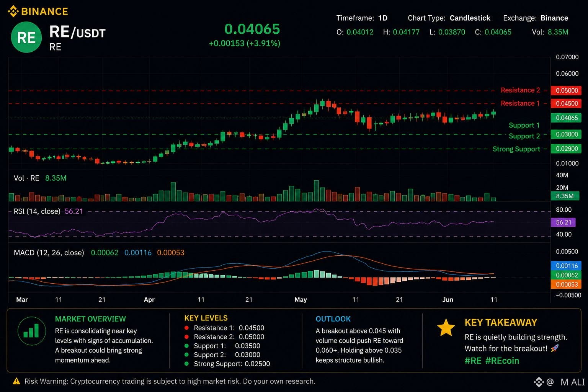Click the High value 0.04177
The height and width of the screenshot is (392, 588).
(406, 32)
